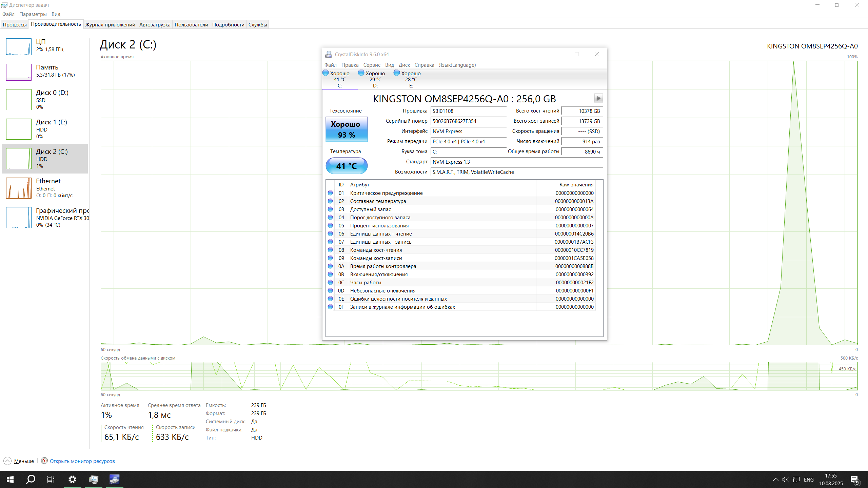Image resolution: width=868 pixels, height=488 pixels.
Task: Open Windows search from the taskbar
Action: pyautogui.click(x=31, y=479)
